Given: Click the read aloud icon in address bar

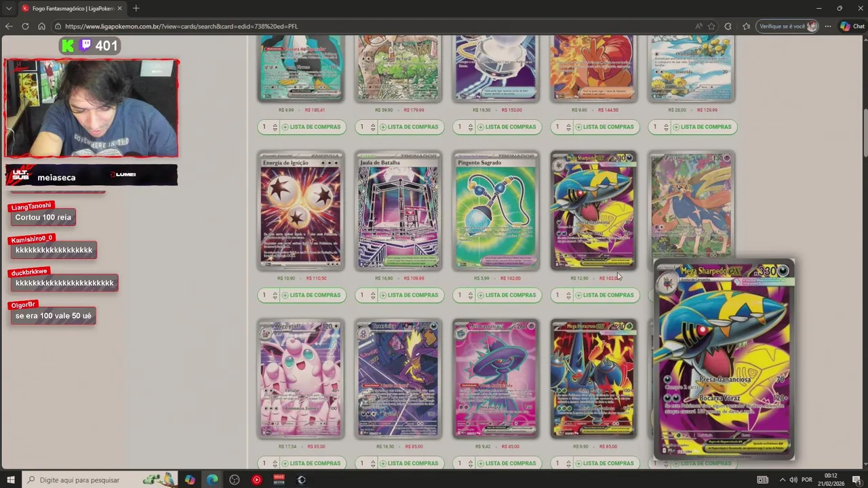Looking at the screenshot, I should pos(698,26).
